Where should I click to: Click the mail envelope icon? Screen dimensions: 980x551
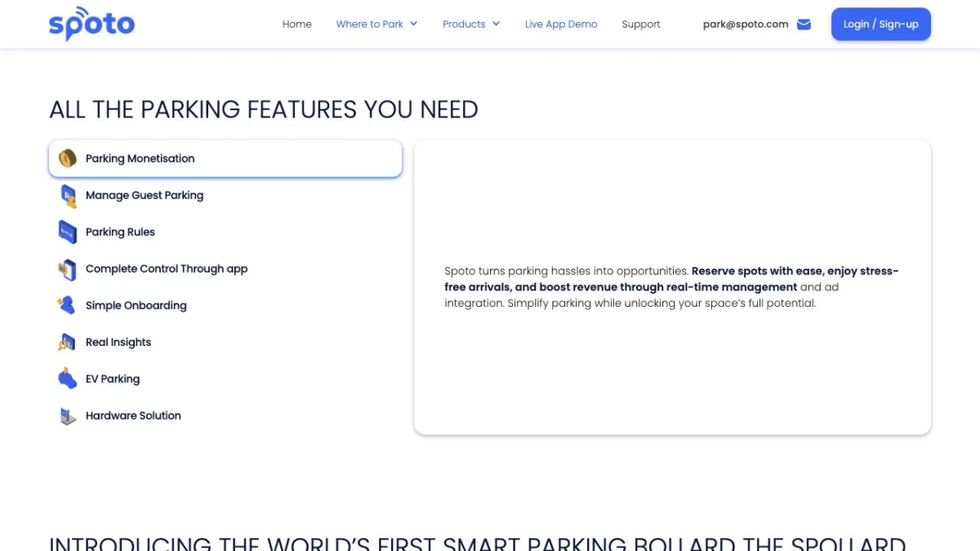click(x=804, y=24)
